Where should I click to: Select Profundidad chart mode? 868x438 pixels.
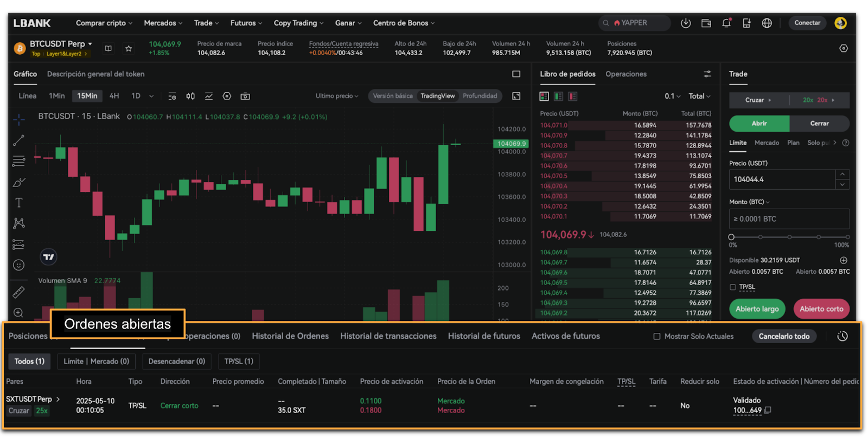480,96
